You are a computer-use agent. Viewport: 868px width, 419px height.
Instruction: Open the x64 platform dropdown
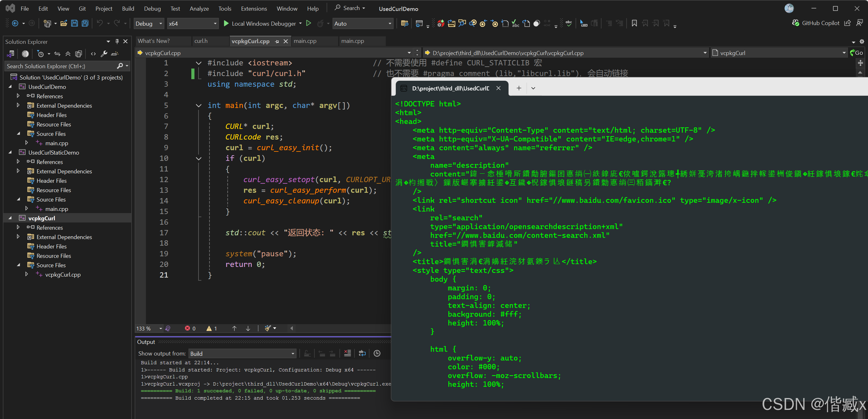[x=193, y=23]
